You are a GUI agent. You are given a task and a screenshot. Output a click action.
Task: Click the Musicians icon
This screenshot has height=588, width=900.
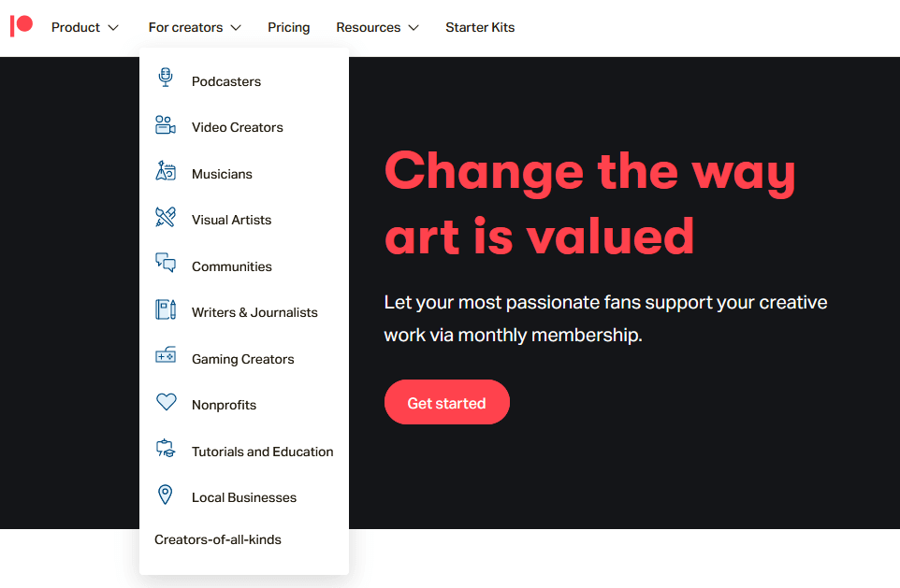[x=166, y=171]
